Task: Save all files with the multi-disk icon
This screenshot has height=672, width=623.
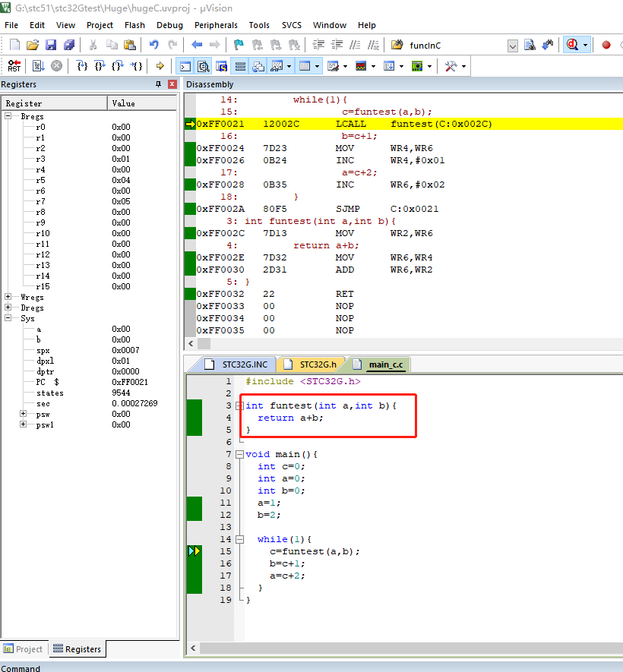Action: click(69, 45)
